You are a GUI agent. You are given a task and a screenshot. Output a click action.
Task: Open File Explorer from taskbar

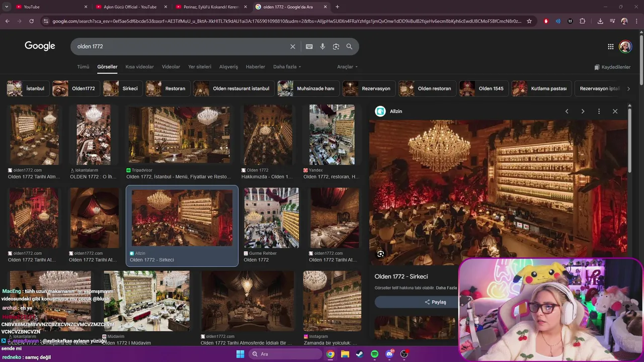(345, 354)
